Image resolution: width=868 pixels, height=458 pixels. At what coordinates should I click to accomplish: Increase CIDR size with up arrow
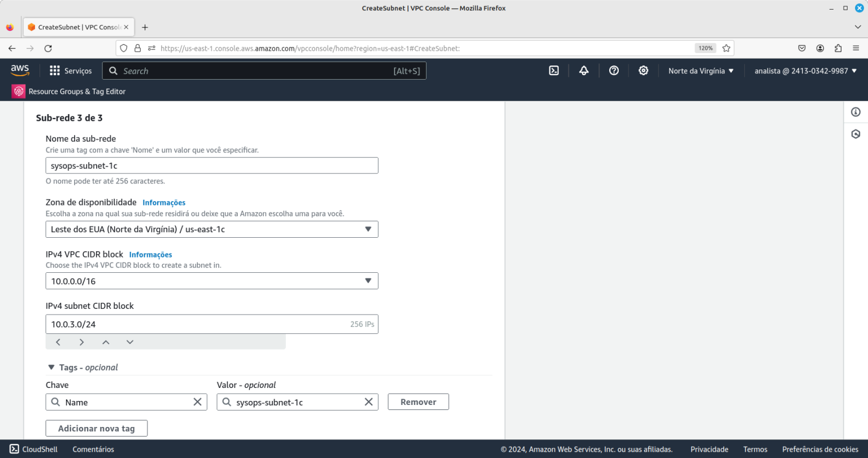click(106, 342)
